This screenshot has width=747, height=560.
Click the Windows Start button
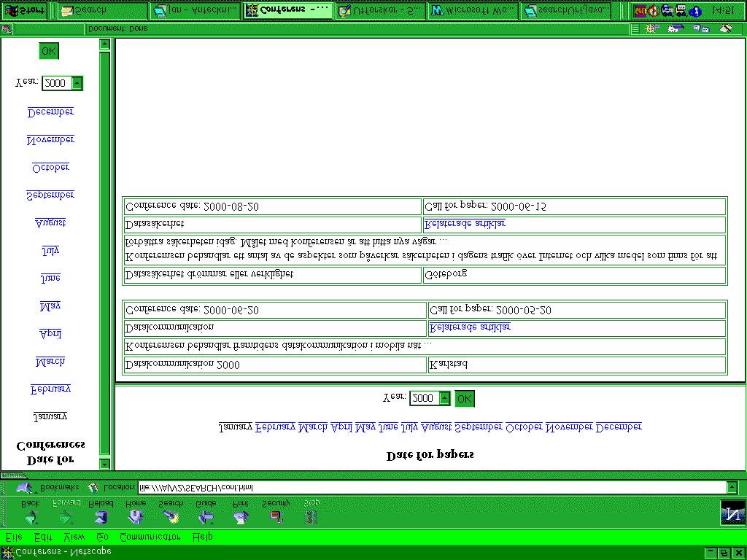pyautogui.click(x=25, y=10)
